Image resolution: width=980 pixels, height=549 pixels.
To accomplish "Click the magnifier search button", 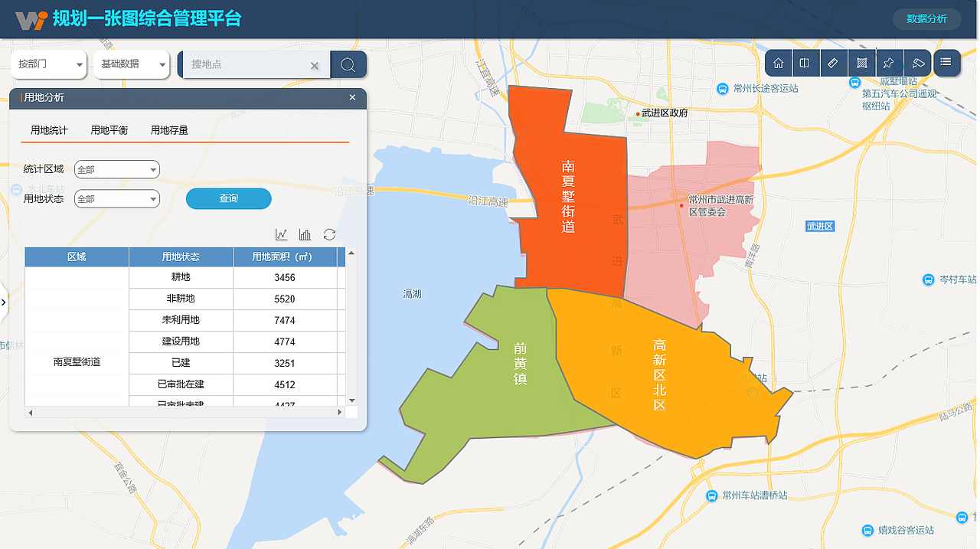I will [348, 65].
